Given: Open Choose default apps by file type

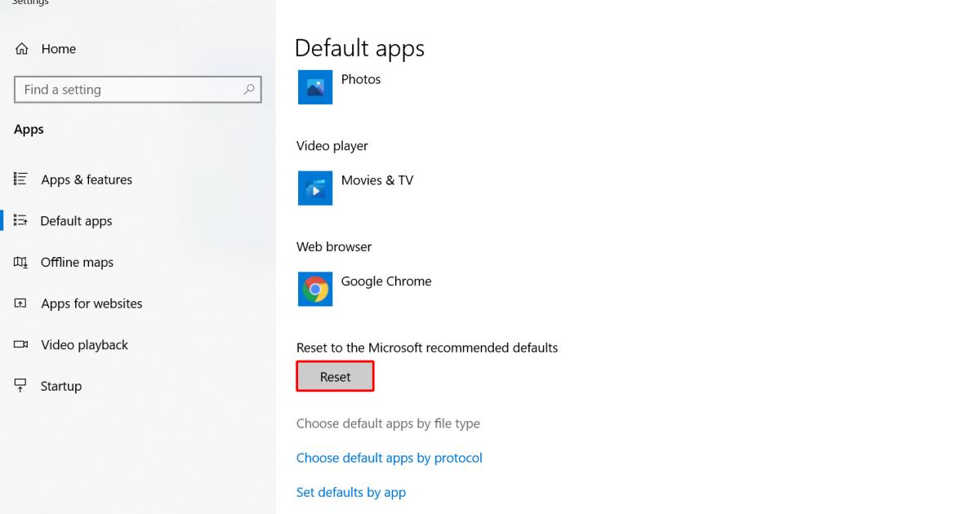Looking at the screenshot, I should point(388,423).
